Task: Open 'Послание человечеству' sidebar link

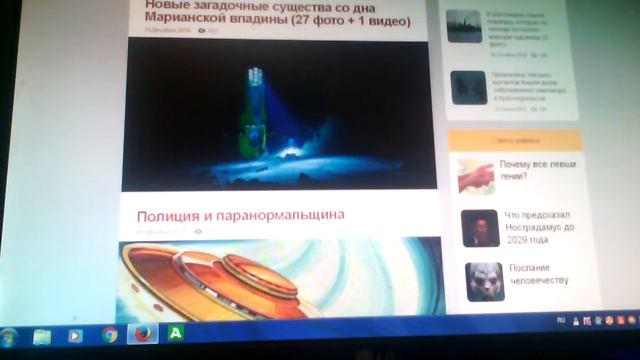Action: coord(539,274)
